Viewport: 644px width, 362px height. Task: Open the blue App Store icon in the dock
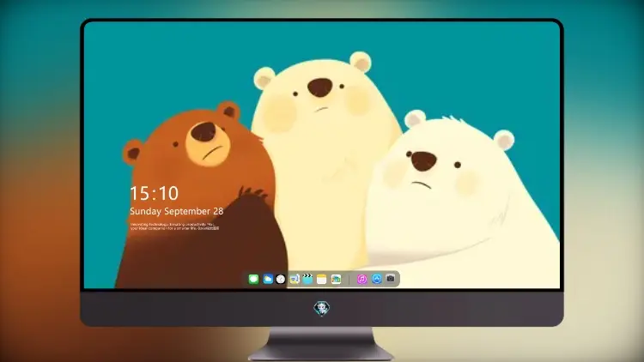tap(377, 279)
